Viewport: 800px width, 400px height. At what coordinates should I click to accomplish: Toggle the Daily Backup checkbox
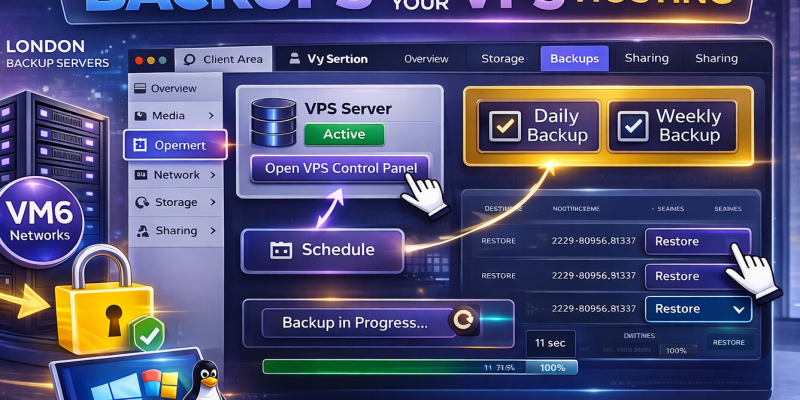(505, 126)
